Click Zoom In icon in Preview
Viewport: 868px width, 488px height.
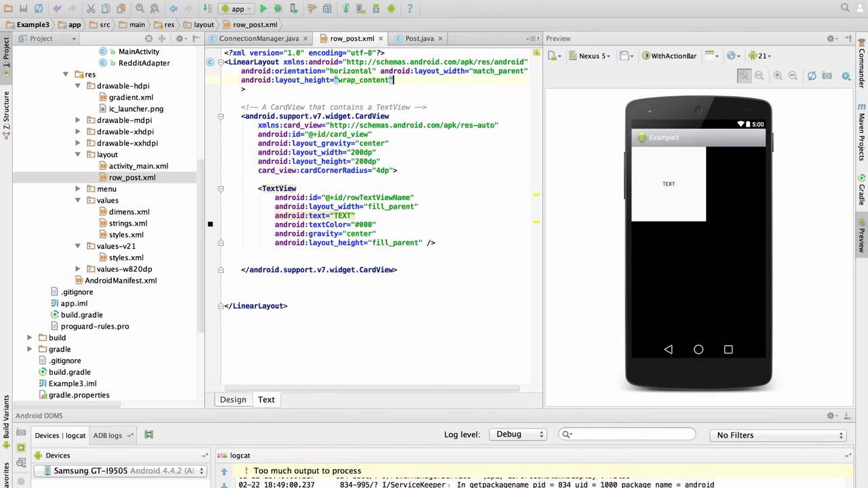pyautogui.click(x=777, y=77)
